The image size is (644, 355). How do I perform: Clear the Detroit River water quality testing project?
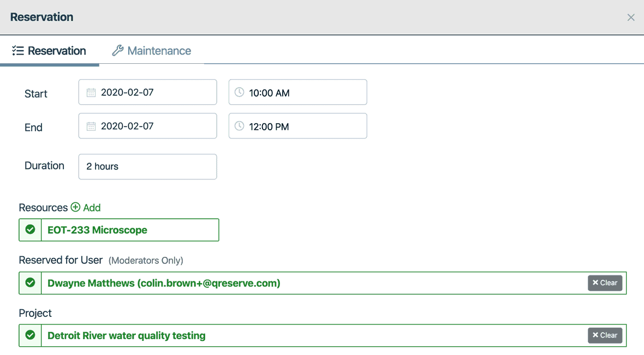(605, 335)
